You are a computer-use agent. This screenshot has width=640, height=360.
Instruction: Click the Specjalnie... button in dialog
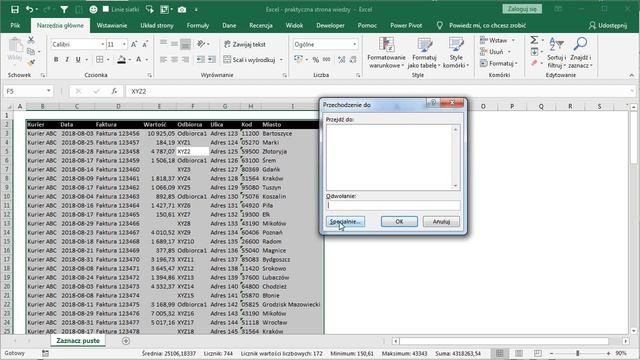pyautogui.click(x=345, y=222)
